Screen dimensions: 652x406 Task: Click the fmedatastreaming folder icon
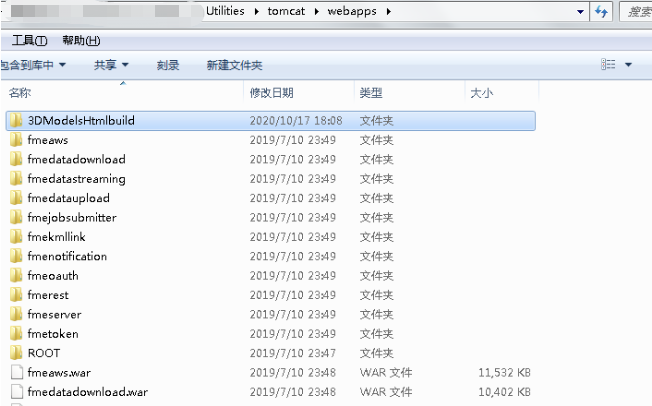coord(16,178)
